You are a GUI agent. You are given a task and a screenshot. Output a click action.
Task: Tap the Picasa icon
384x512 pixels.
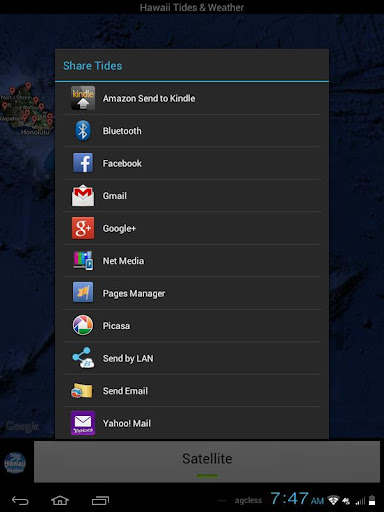click(83, 325)
